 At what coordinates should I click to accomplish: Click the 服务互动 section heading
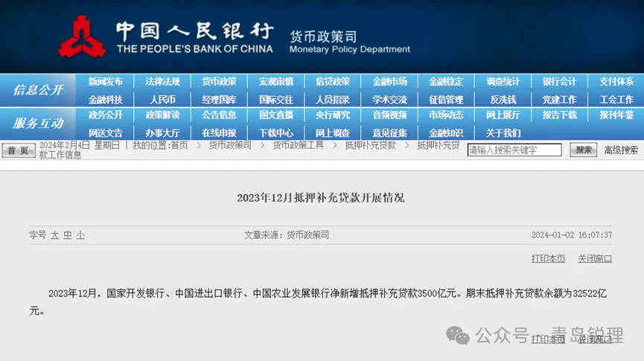(38, 123)
